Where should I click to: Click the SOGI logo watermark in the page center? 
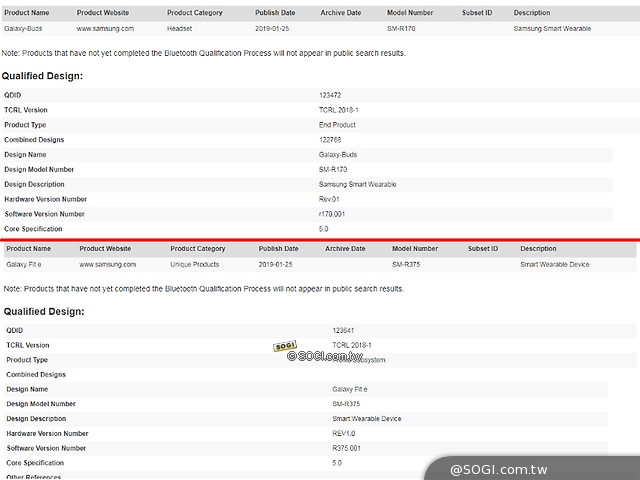click(x=284, y=347)
